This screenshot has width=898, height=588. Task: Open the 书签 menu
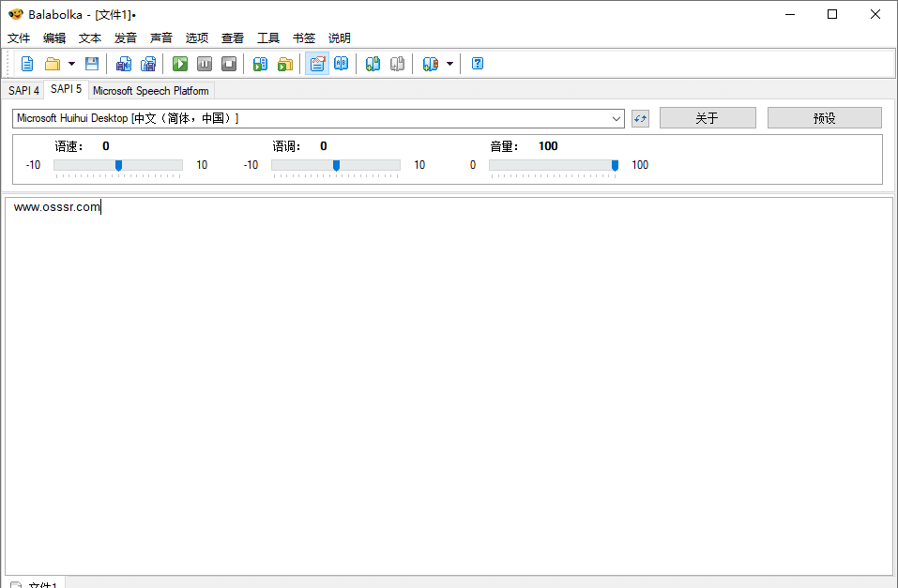[303, 38]
